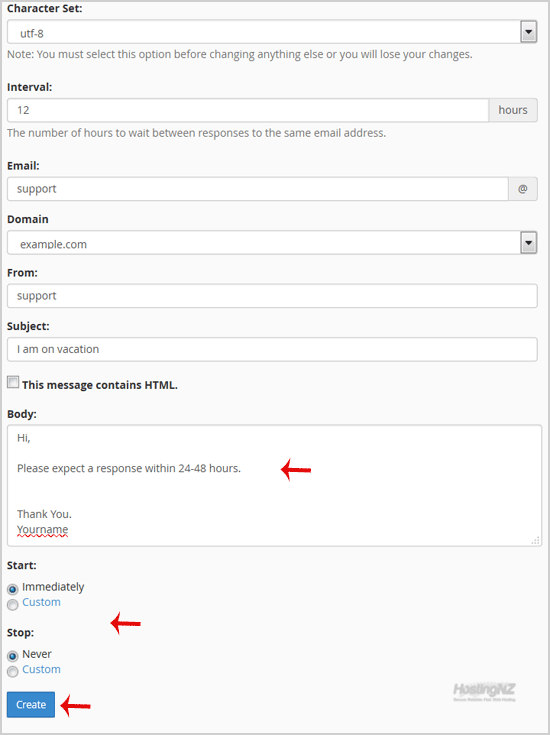The image size is (550, 735).
Task: Click the Create button
Action: [31, 705]
